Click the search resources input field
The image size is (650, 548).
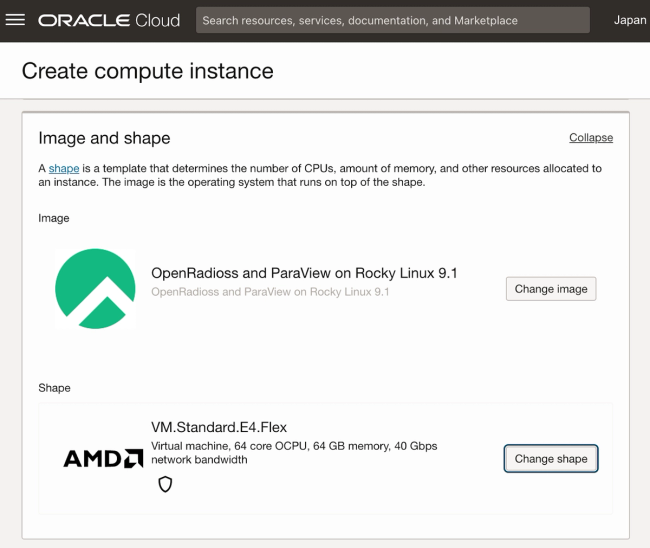(393, 20)
